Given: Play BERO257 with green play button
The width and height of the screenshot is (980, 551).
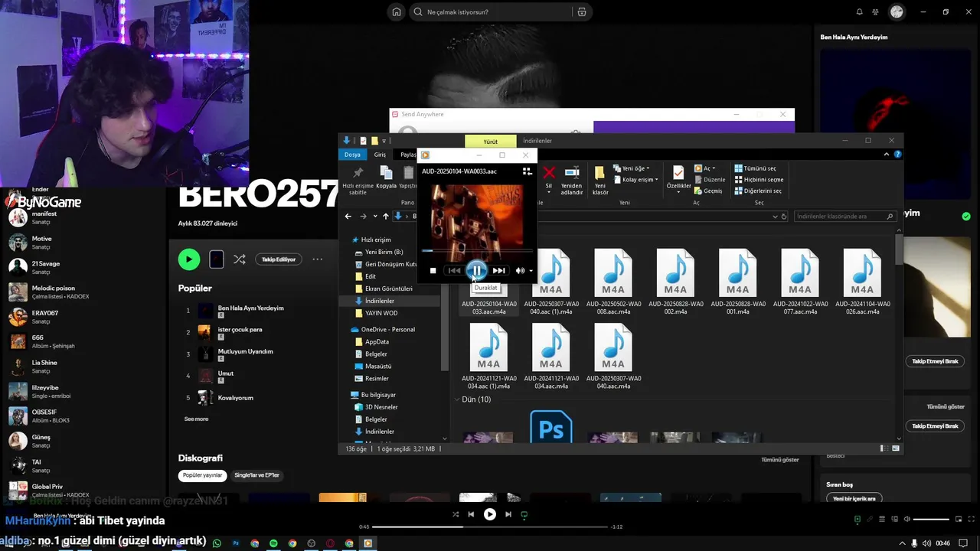Looking at the screenshot, I should pyautogui.click(x=189, y=259).
